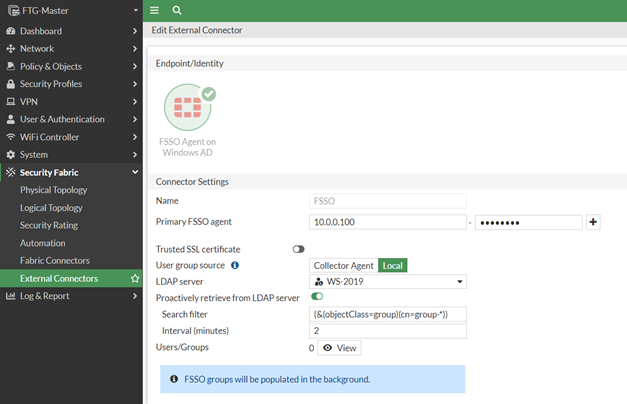This screenshot has width=627, height=404.
Task: Click the info icon beside User group source
Action: coord(235,265)
